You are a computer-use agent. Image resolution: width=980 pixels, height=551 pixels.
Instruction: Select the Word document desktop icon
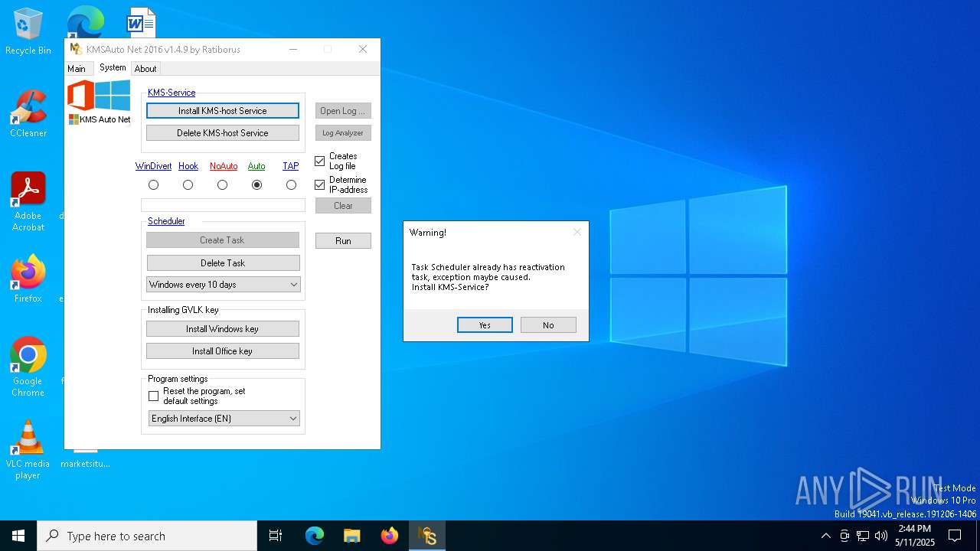141,22
